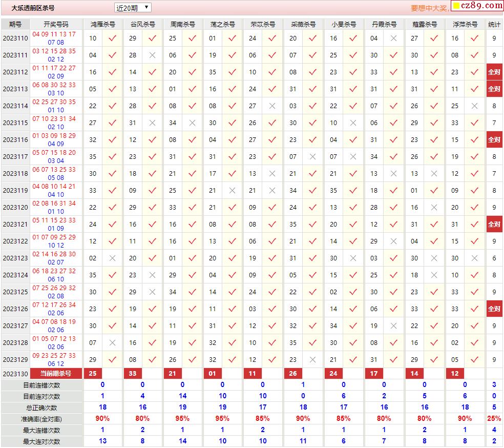Click the 目前连对次数 row label
This screenshot has width=504, height=448.
41,397
